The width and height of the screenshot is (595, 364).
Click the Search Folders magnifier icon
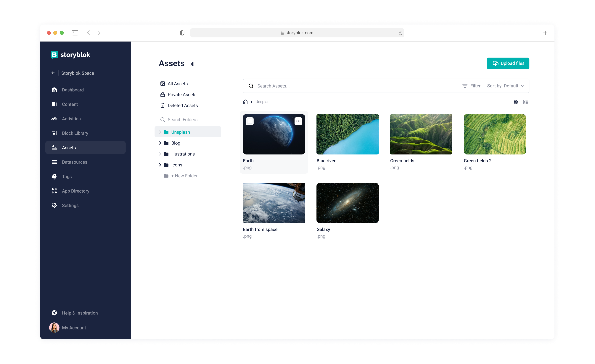[163, 120]
